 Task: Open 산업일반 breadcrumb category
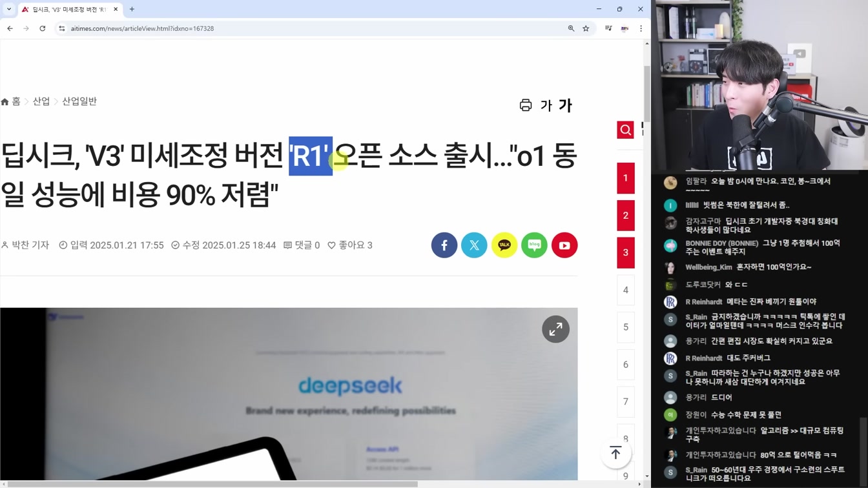point(79,101)
